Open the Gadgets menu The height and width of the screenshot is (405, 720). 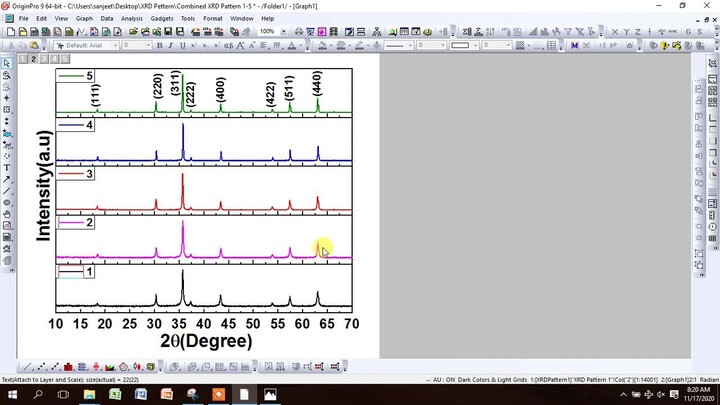pyautogui.click(x=162, y=18)
